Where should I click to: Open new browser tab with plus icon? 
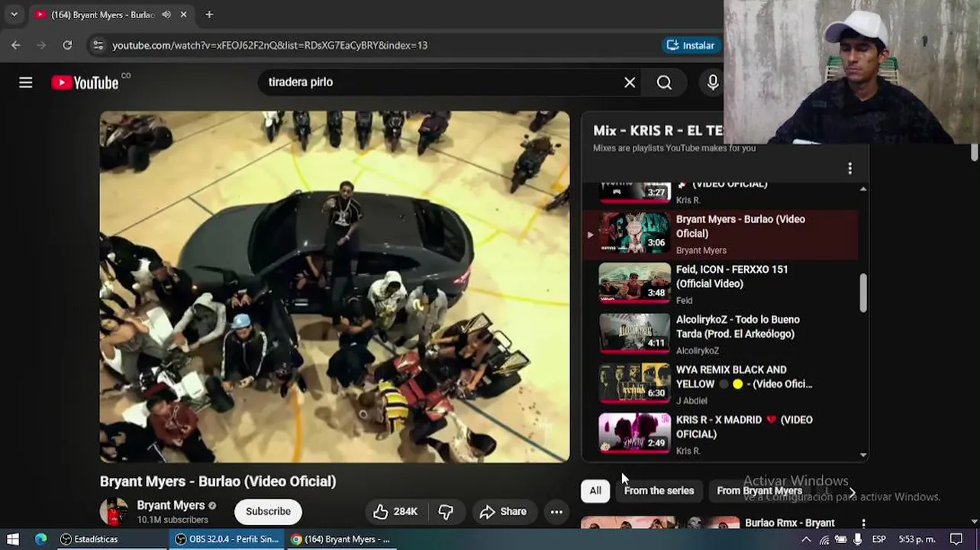click(209, 15)
